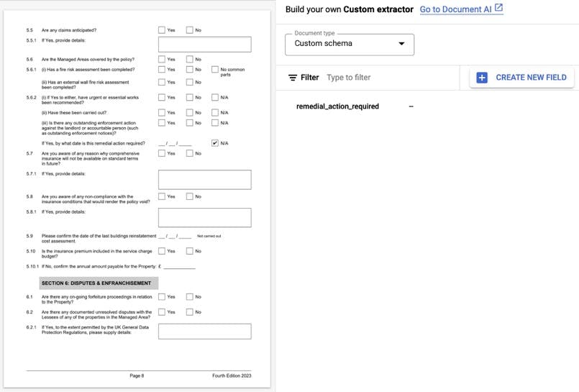Tick Yes for 5.8 non-compliance with insurance conditions

pos(162,196)
